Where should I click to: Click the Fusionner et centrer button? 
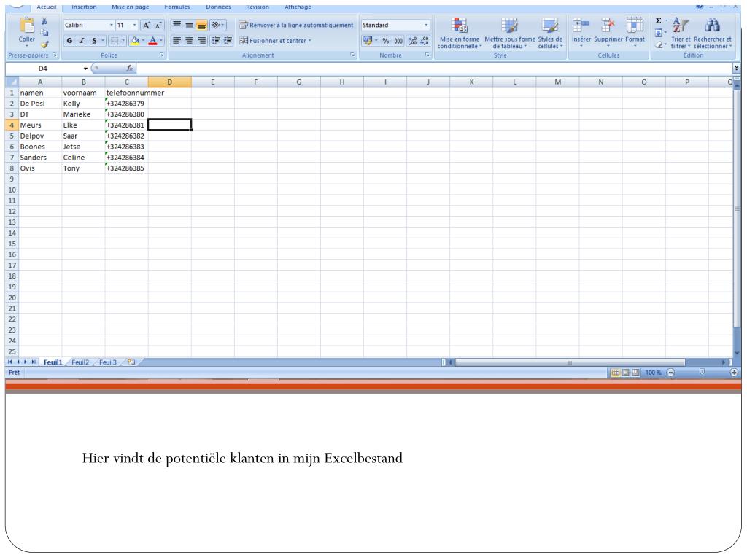click(275, 41)
